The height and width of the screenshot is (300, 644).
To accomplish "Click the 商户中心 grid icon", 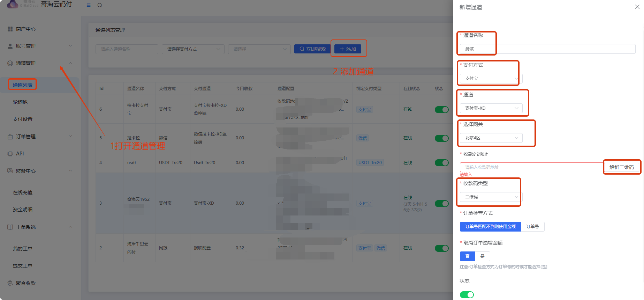I will pos(10,29).
